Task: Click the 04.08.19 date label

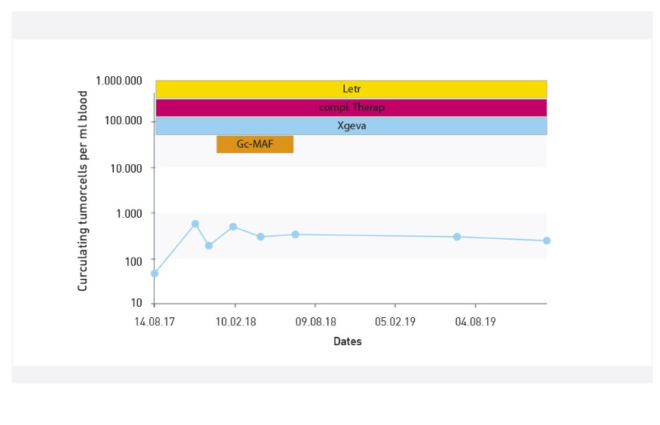Action: [x=474, y=321]
